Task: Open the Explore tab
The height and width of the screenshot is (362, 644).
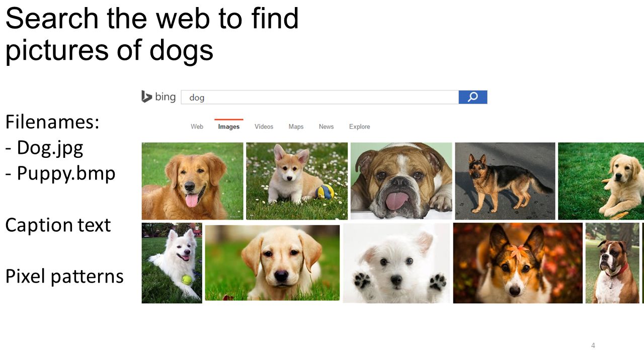Action: [359, 127]
